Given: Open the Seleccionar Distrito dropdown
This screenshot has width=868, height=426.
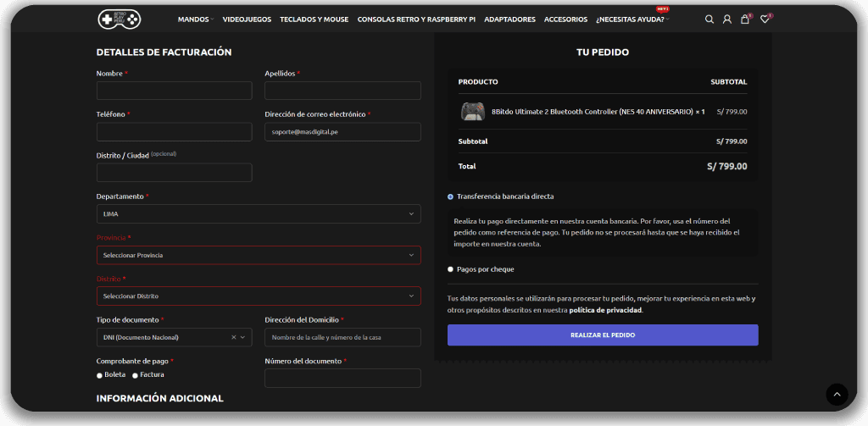Looking at the screenshot, I should pyautogui.click(x=259, y=296).
